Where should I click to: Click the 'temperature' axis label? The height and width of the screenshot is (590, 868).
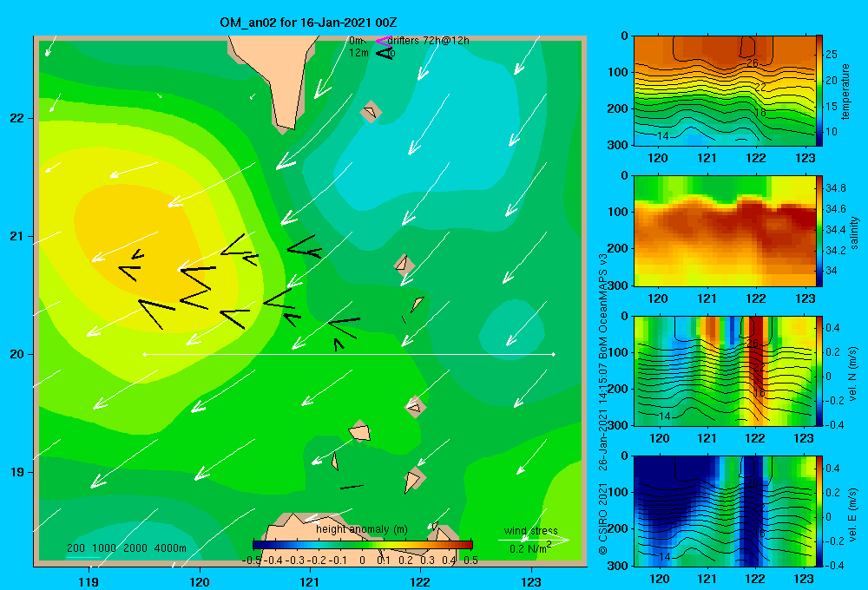click(845, 91)
